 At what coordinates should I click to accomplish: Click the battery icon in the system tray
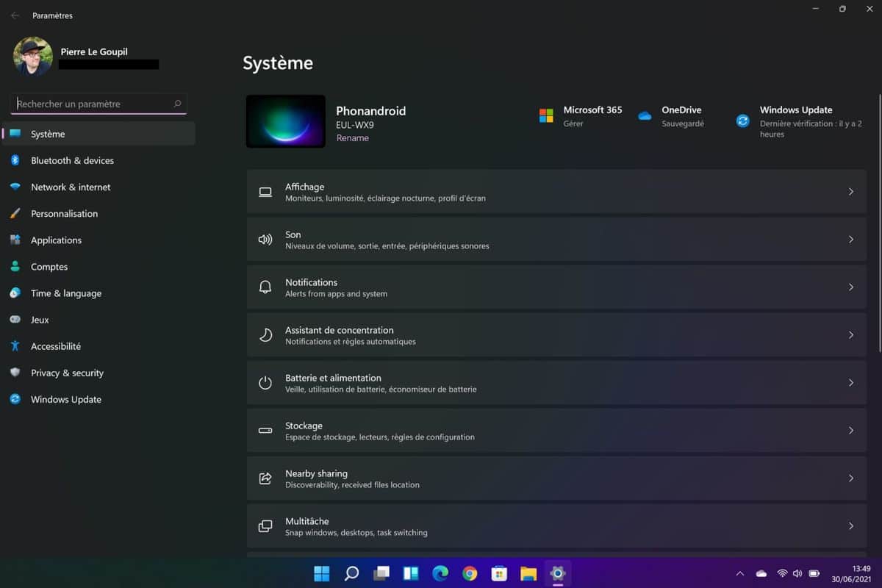pos(814,573)
